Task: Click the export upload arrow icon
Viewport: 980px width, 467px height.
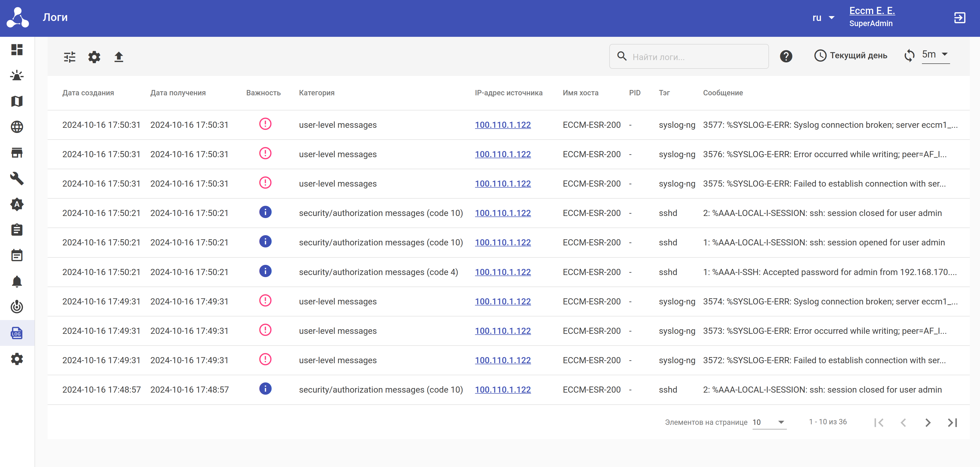Action: [119, 57]
